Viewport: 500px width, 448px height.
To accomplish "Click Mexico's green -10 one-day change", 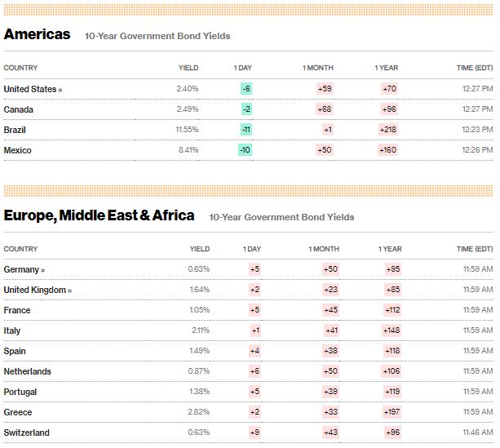I will click(245, 150).
